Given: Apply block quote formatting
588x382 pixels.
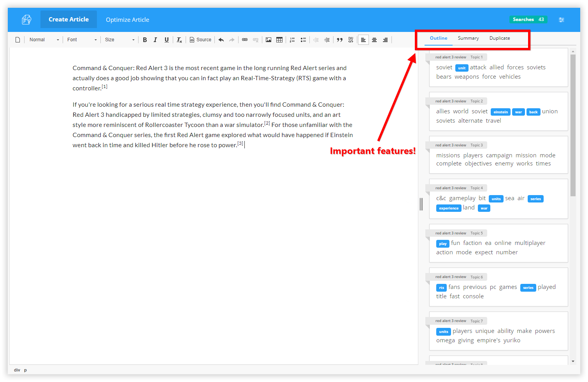Looking at the screenshot, I should [x=340, y=40].
